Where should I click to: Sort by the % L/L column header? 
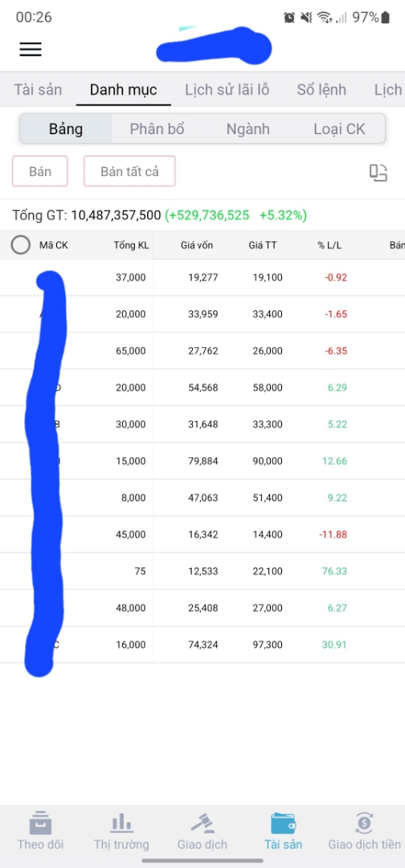coord(329,245)
